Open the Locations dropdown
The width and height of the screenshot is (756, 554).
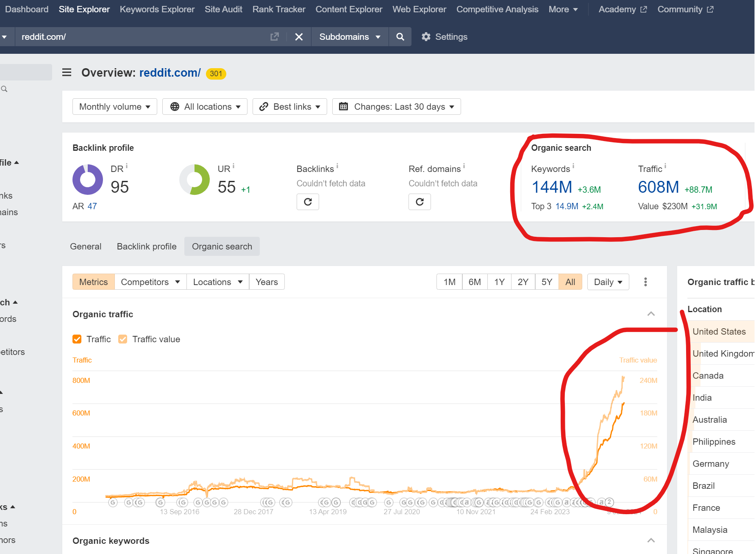pos(218,282)
